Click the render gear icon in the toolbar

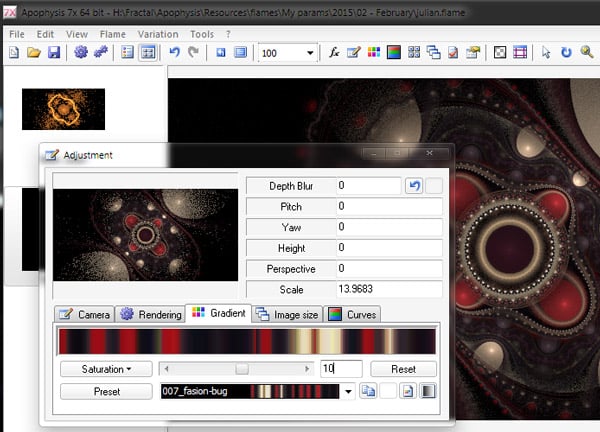coord(81,52)
